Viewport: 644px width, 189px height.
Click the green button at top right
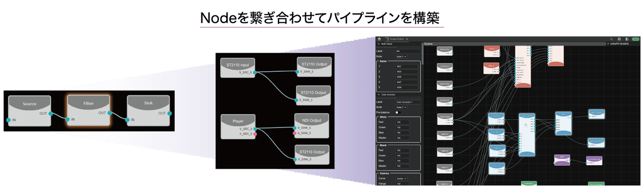pyautogui.click(x=635, y=39)
